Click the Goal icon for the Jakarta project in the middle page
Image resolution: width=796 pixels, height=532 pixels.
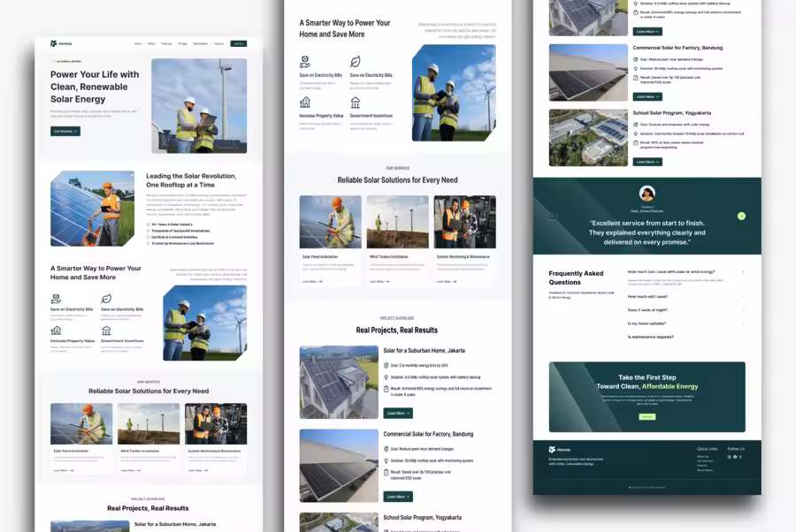point(387,365)
